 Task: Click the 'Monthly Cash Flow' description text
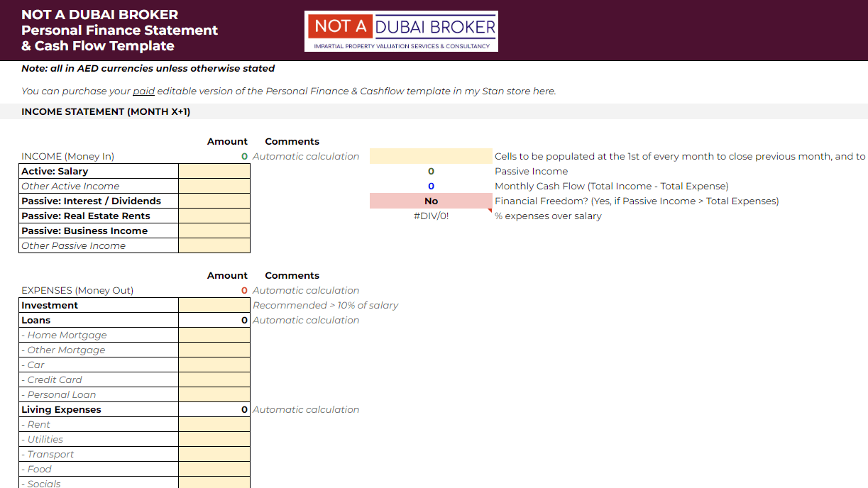pyautogui.click(x=611, y=186)
